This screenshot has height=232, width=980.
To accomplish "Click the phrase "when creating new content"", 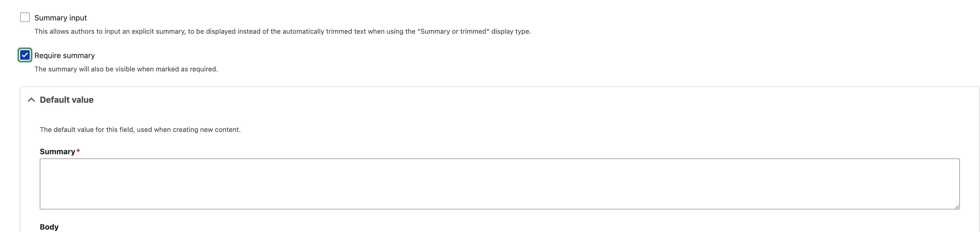I will [197, 130].
